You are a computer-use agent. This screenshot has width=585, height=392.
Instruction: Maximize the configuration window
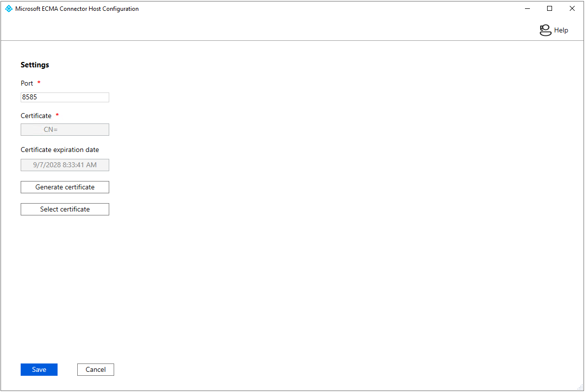point(550,9)
